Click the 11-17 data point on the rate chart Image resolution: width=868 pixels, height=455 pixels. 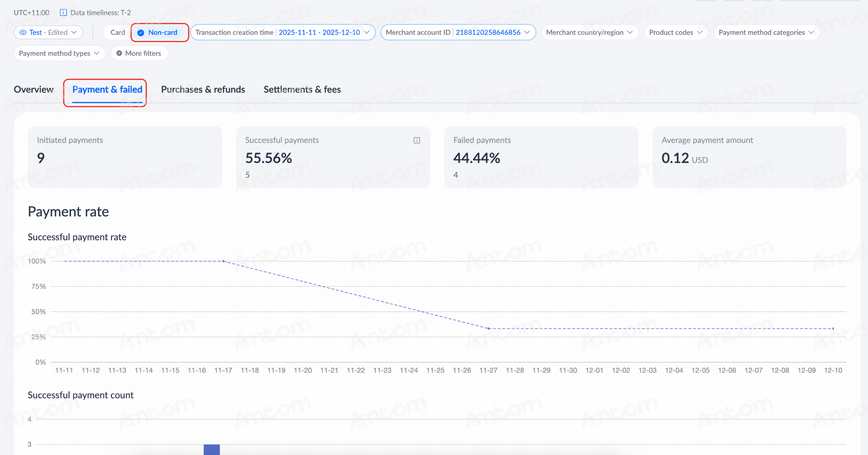[x=223, y=261]
